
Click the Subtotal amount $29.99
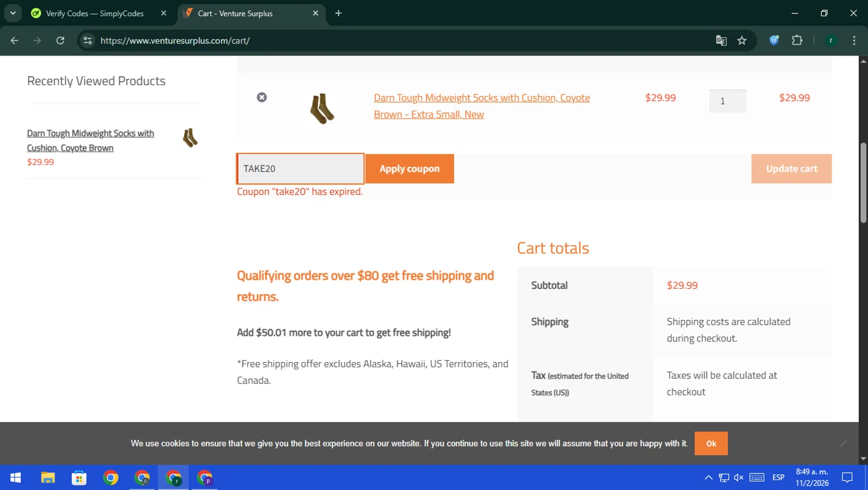[682, 285]
